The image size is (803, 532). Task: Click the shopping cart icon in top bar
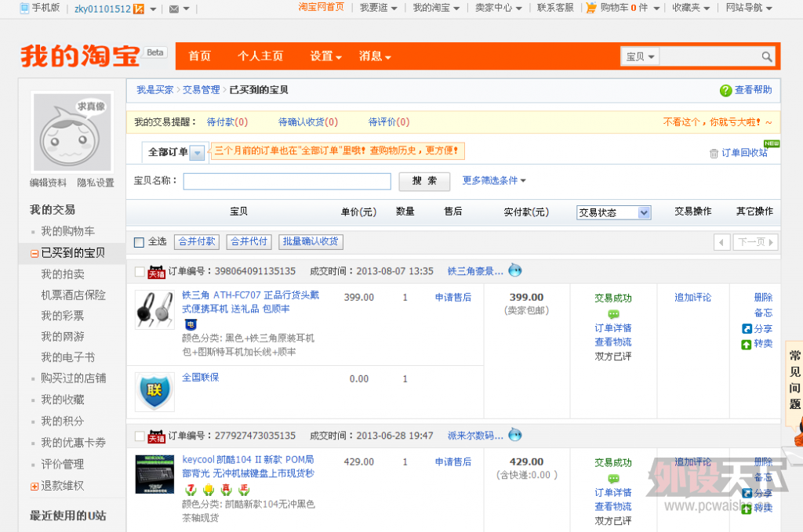pyautogui.click(x=591, y=8)
